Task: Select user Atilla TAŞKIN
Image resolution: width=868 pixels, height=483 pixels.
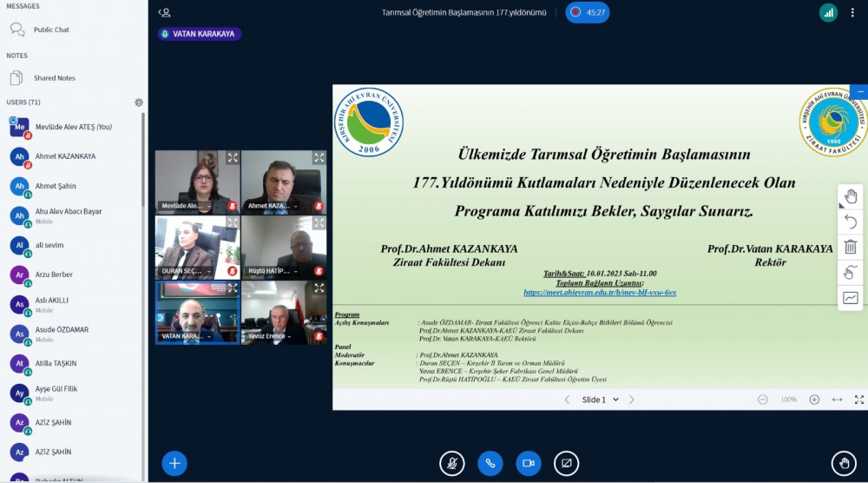Action: click(73, 363)
